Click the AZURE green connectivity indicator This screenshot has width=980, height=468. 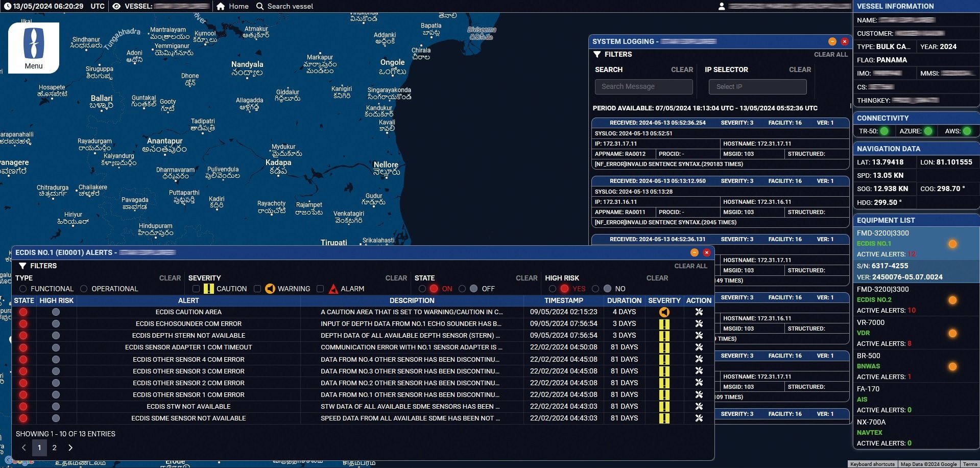coord(928,131)
